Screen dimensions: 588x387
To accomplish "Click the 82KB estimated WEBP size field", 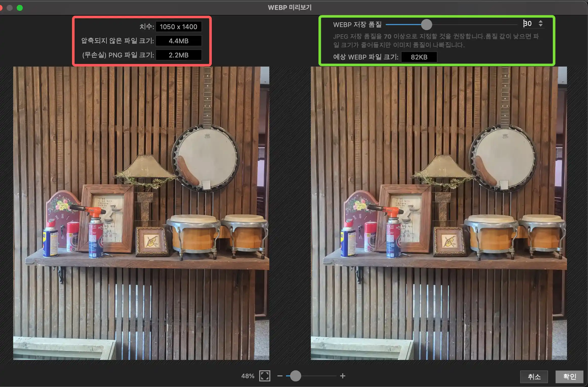I will pyautogui.click(x=419, y=57).
